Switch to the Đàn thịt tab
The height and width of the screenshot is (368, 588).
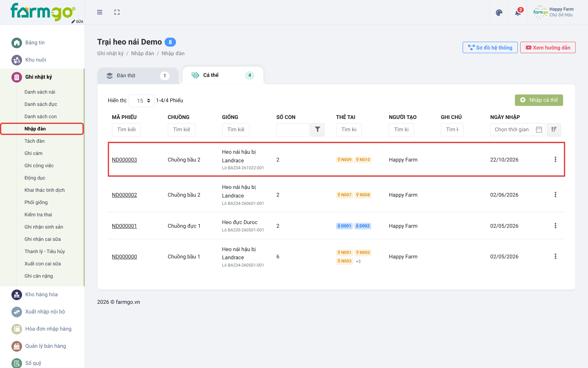[138, 76]
